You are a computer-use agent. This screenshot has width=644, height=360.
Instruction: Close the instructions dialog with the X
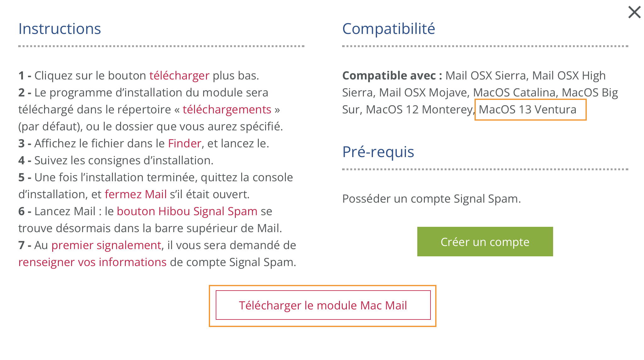pyautogui.click(x=634, y=13)
